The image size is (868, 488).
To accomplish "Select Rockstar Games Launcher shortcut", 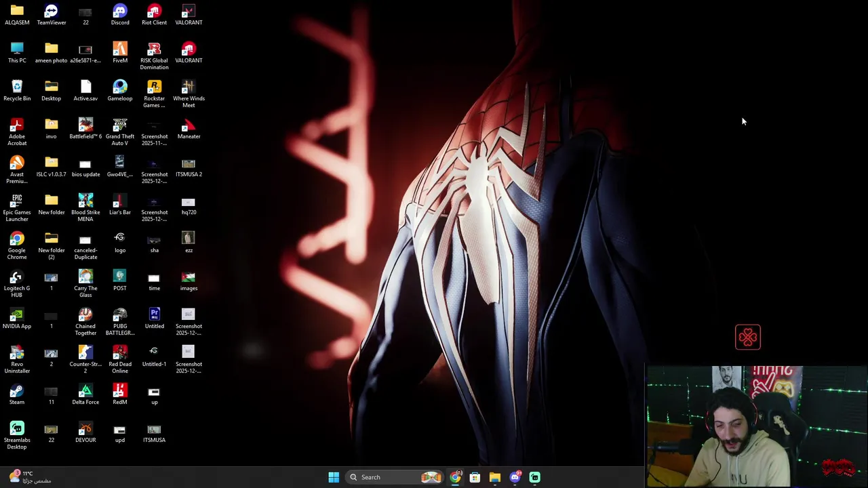I will pos(154,94).
